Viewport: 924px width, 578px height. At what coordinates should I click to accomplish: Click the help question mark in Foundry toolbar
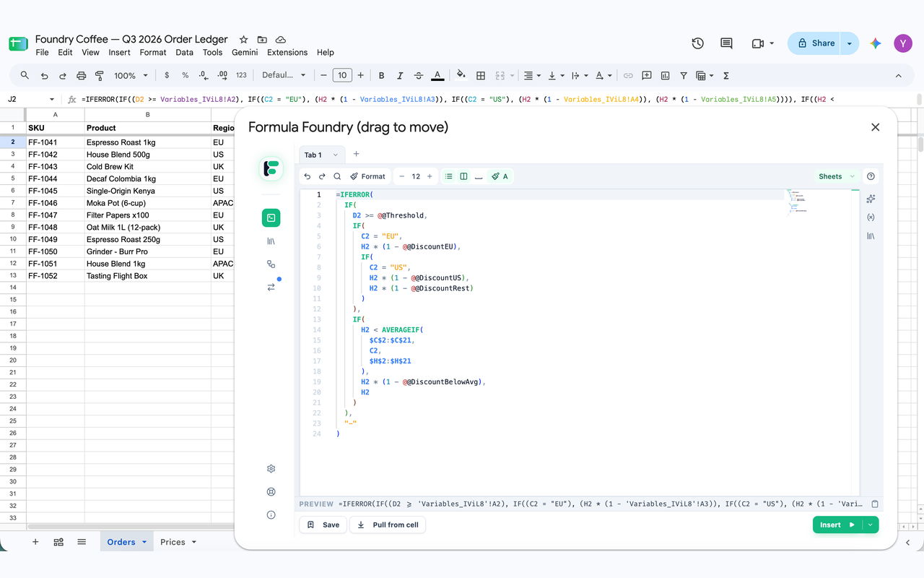(x=871, y=176)
